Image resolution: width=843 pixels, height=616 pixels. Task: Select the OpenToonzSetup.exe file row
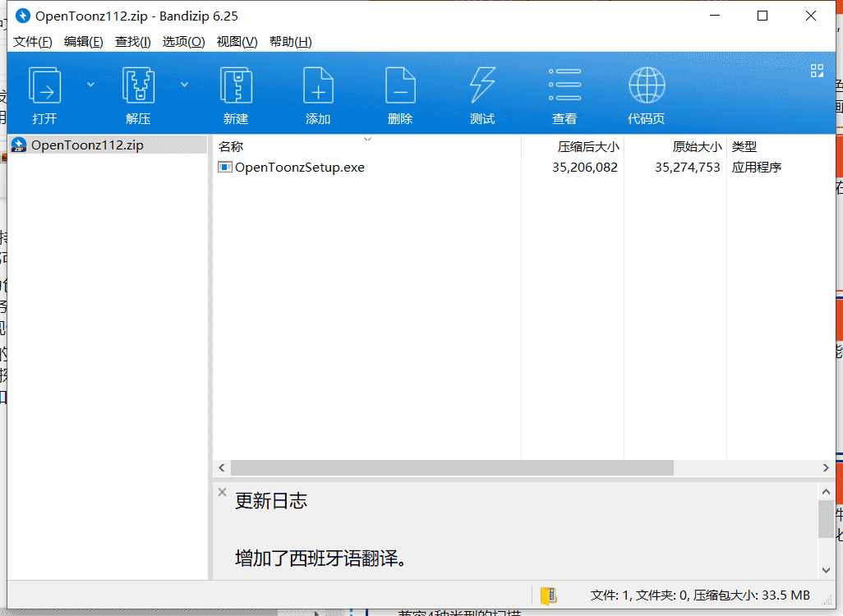(523, 168)
